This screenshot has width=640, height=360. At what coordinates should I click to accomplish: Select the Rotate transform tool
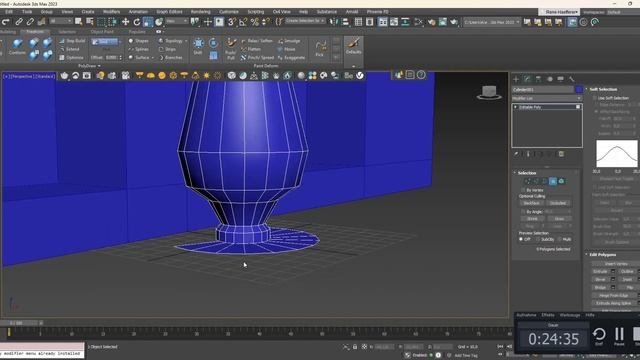(x=137, y=22)
